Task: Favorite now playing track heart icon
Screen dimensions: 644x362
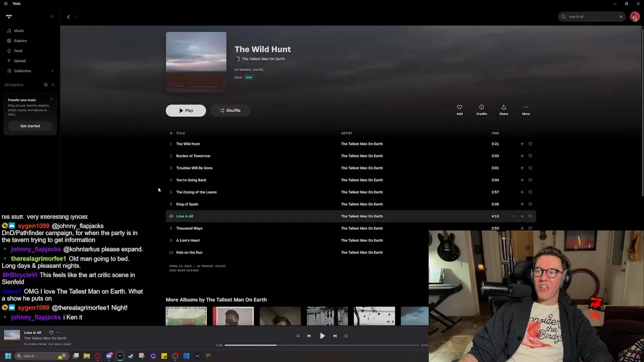Action: [x=51, y=332]
